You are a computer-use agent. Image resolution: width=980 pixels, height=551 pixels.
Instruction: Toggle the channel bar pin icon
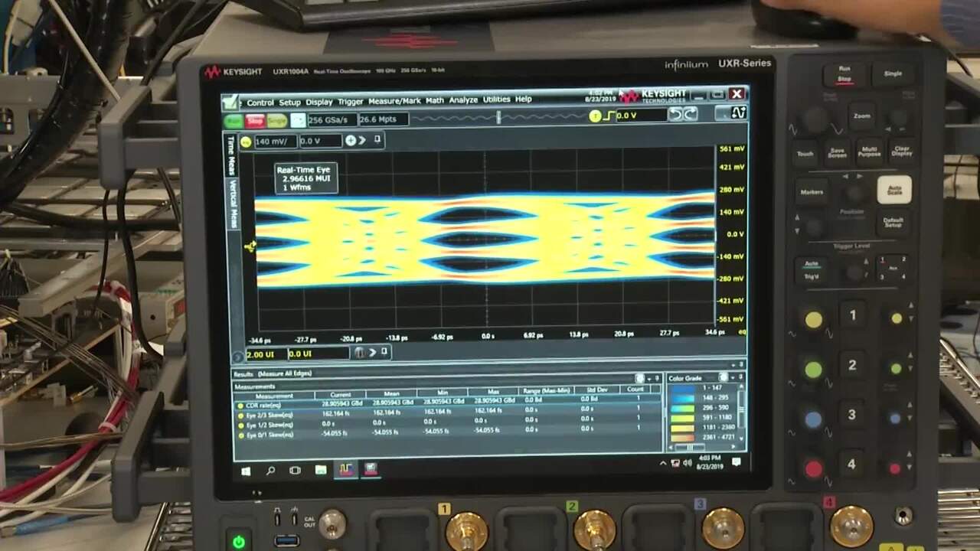377,139
